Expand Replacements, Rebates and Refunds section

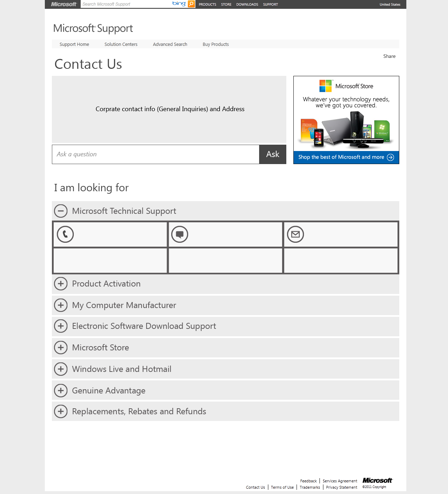coord(61,411)
